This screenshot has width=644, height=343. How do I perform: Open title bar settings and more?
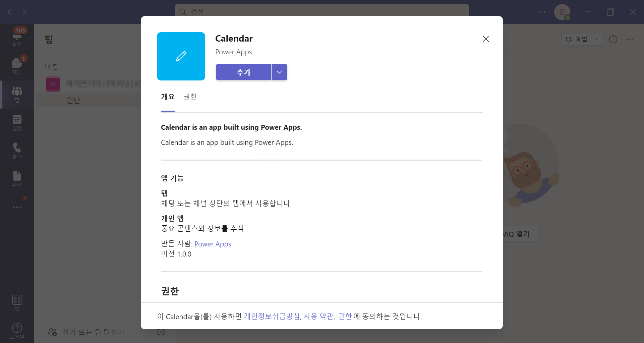[542, 12]
